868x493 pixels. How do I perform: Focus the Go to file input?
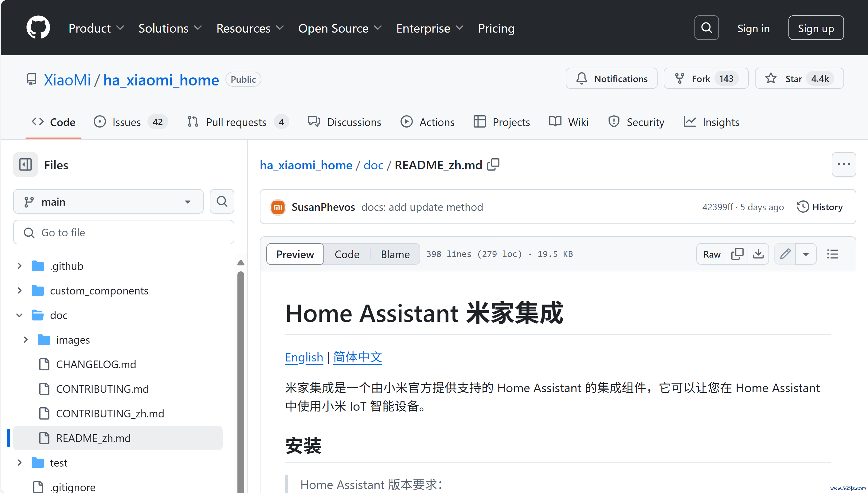124,232
